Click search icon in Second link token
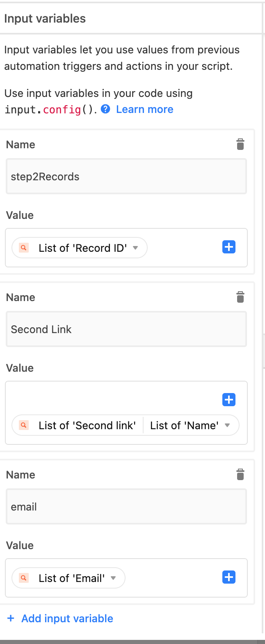265x644 pixels. pyautogui.click(x=24, y=425)
